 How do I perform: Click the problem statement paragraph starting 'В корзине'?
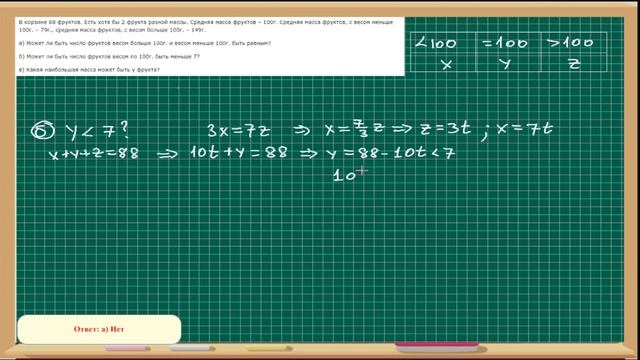pos(206,26)
